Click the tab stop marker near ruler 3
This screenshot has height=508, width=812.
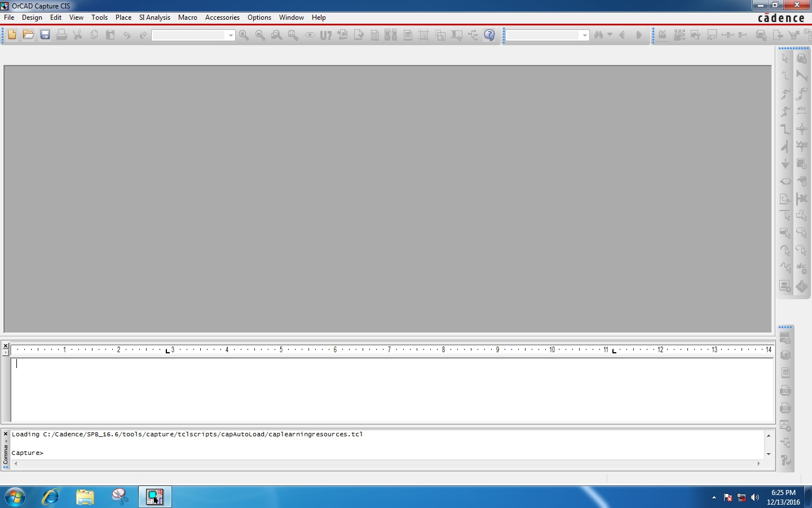click(167, 351)
